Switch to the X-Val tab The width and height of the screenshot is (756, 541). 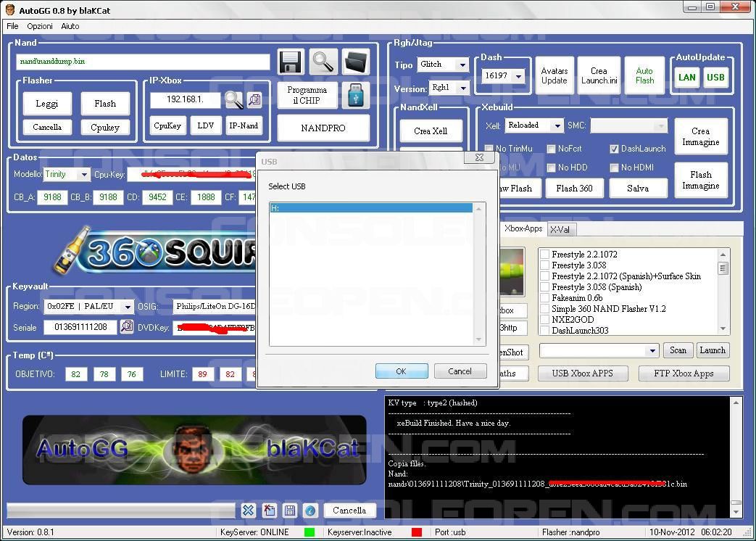(560, 229)
